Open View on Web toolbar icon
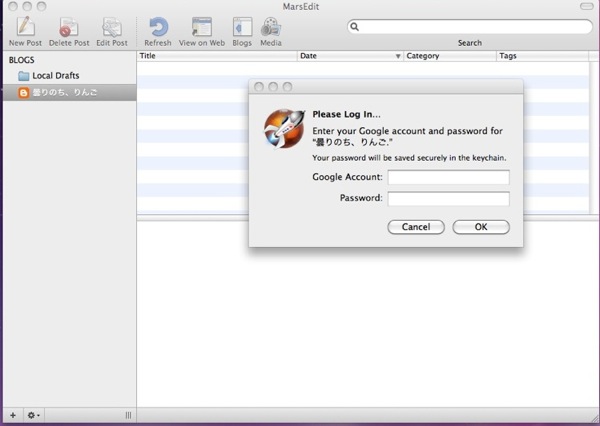This screenshot has height=426, width=600. (202, 27)
